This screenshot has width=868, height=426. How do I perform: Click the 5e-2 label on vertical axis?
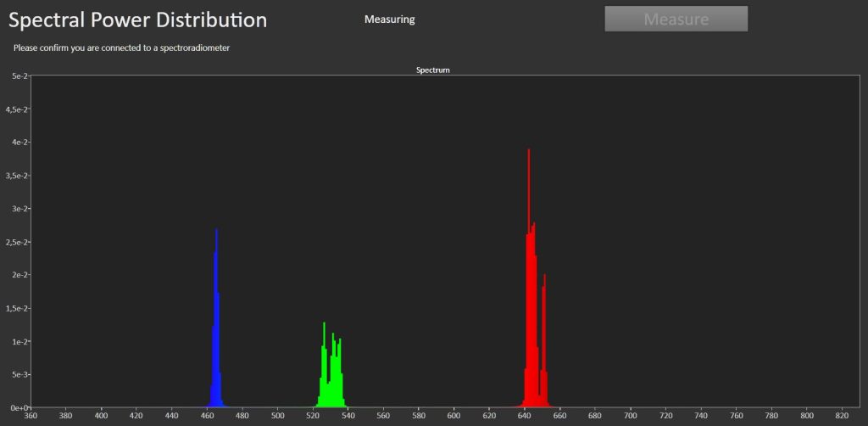[19, 76]
